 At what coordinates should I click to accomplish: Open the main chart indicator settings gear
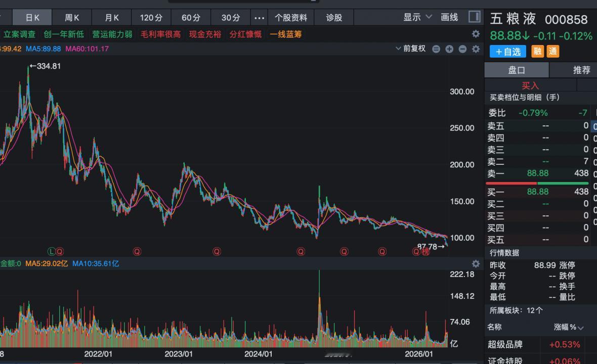tap(476, 49)
